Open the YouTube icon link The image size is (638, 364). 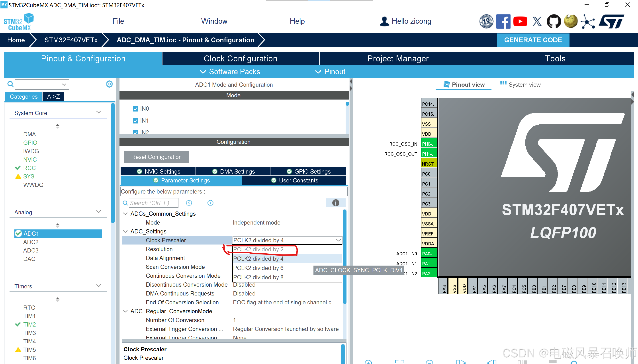tap(520, 22)
